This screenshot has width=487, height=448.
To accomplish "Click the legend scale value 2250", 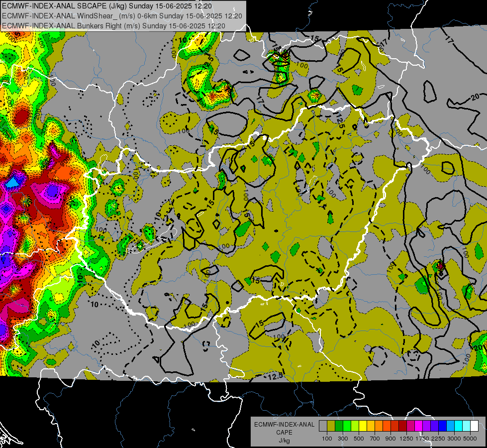I will [439, 439].
